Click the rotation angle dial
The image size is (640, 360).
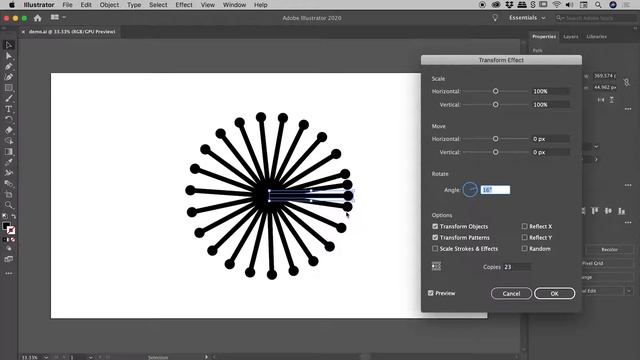[x=470, y=189]
